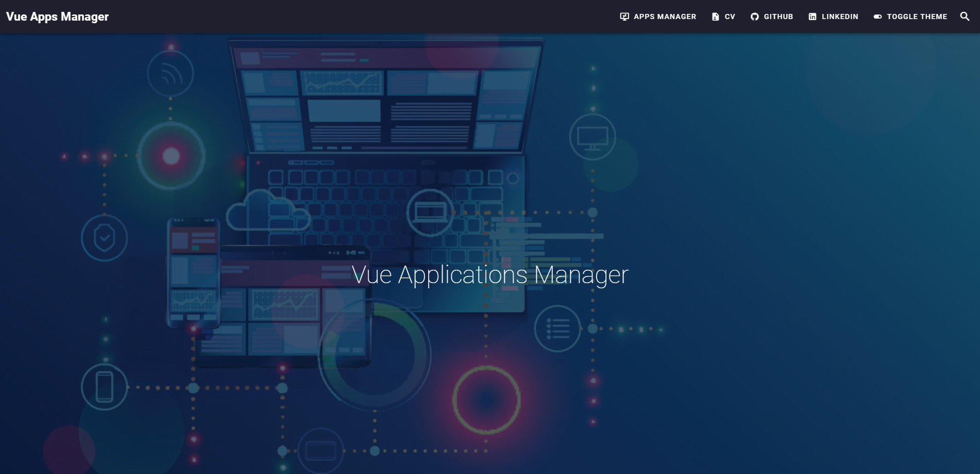This screenshot has height=474, width=980.
Task: Select the CV text in navigation bar
Action: coord(730,17)
